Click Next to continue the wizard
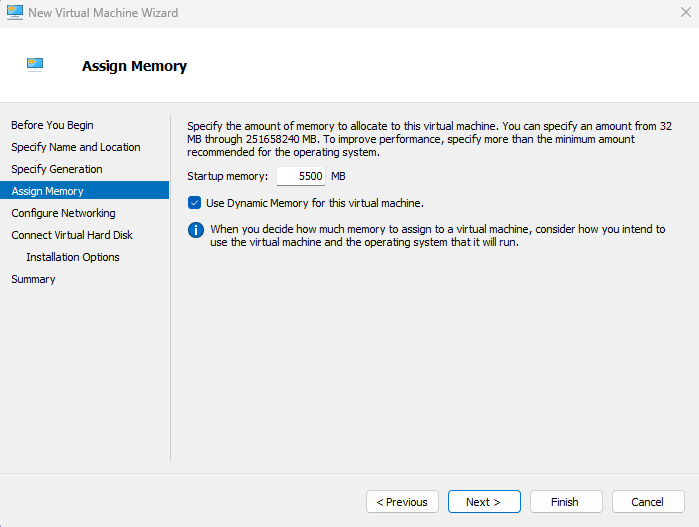Screen dimensions: 699x527 click(482, 502)
